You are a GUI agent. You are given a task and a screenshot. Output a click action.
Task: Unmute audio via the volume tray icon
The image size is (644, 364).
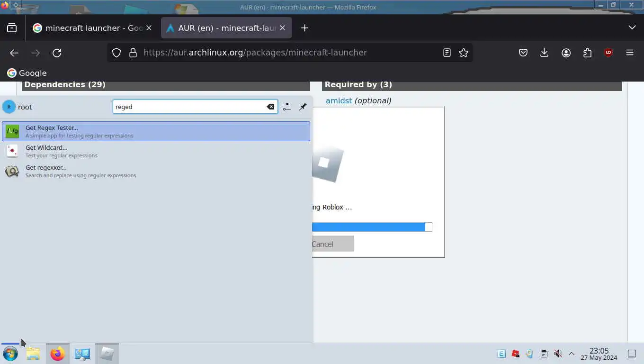click(x=558, y=354)
